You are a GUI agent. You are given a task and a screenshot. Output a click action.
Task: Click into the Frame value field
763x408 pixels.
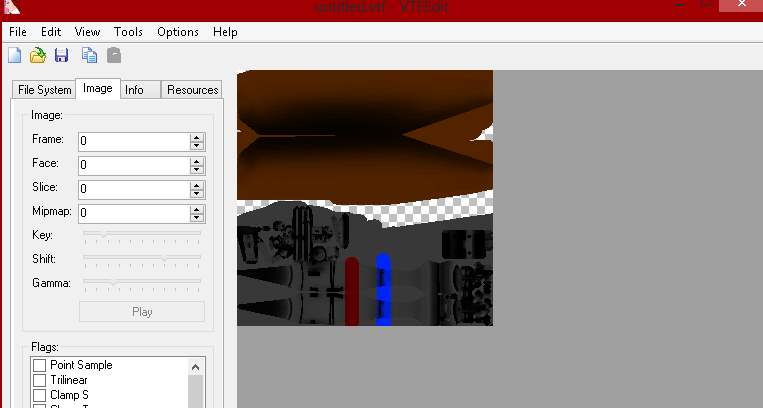coord(134,141)
